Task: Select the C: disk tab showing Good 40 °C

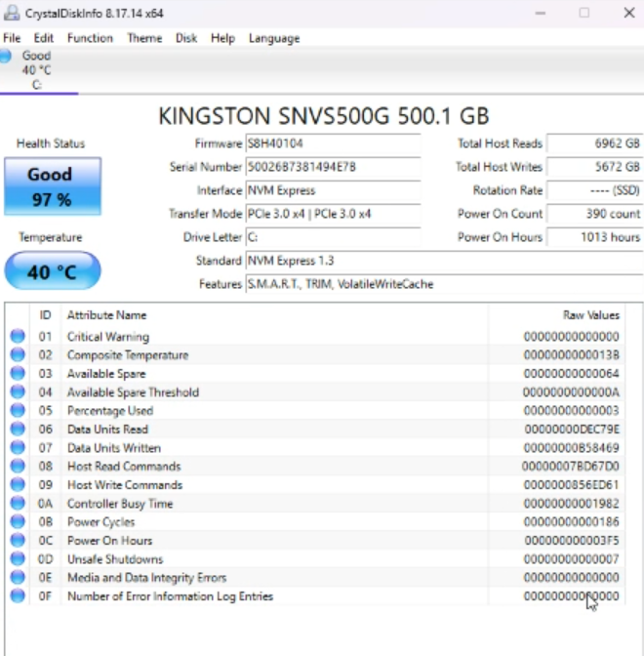Action: pyautogui.click(x=37, y=70)
